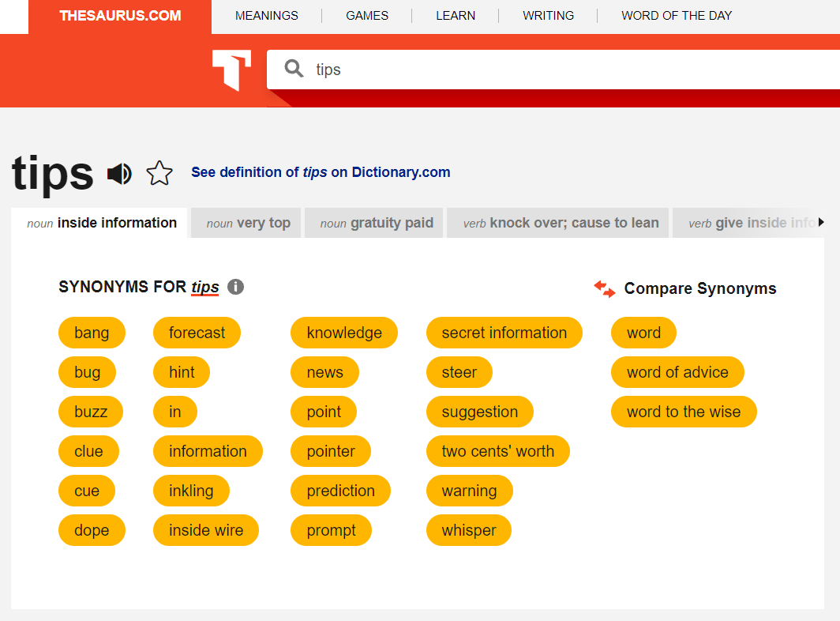Switch to verb knock over tab
The width and height of the screenshot is (840, 621).
pos(561,223)
